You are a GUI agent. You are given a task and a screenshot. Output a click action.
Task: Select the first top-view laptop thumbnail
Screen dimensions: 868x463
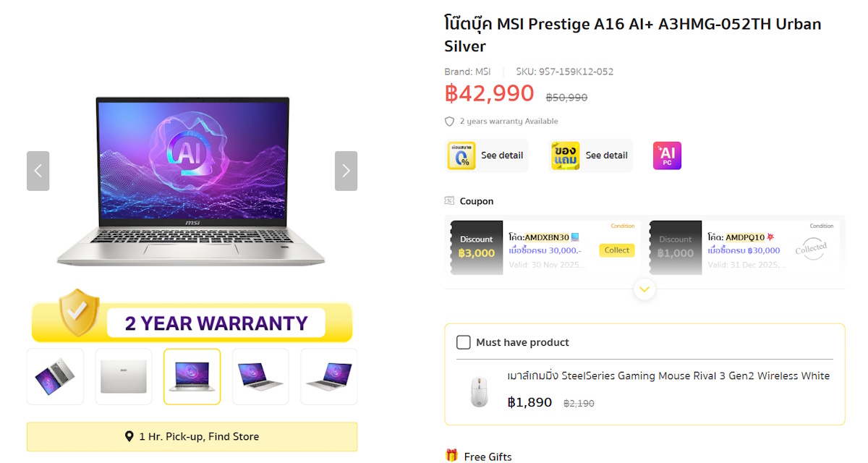coord(55,376)
